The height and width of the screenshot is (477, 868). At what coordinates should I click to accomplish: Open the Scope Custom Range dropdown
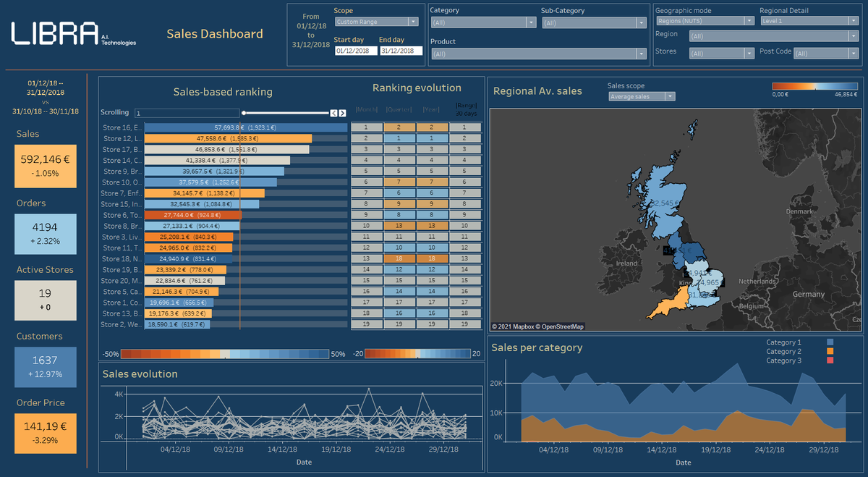coord(376,22)
